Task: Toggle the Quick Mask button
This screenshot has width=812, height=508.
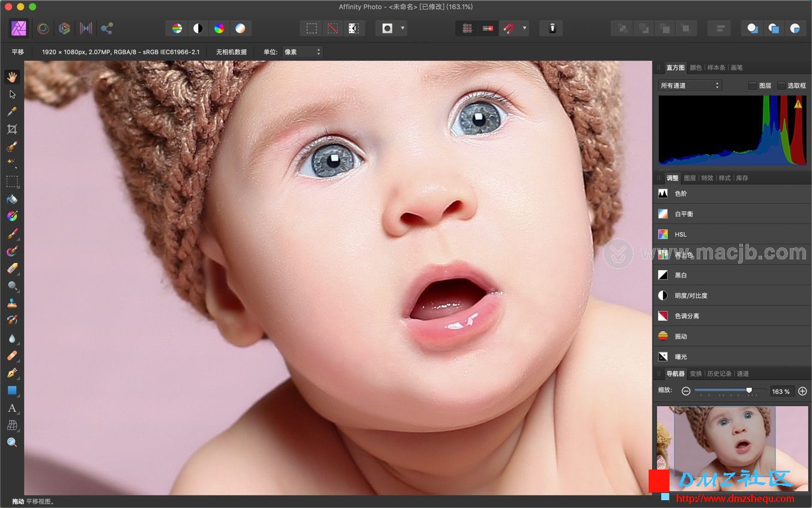Action: pyautogui.click(x=387, y=28)
